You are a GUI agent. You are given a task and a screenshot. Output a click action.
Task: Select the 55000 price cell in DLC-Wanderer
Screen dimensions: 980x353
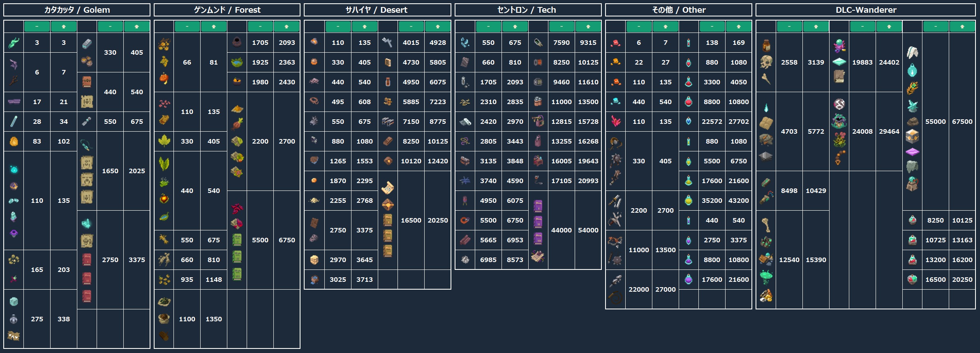click(936, 121)
